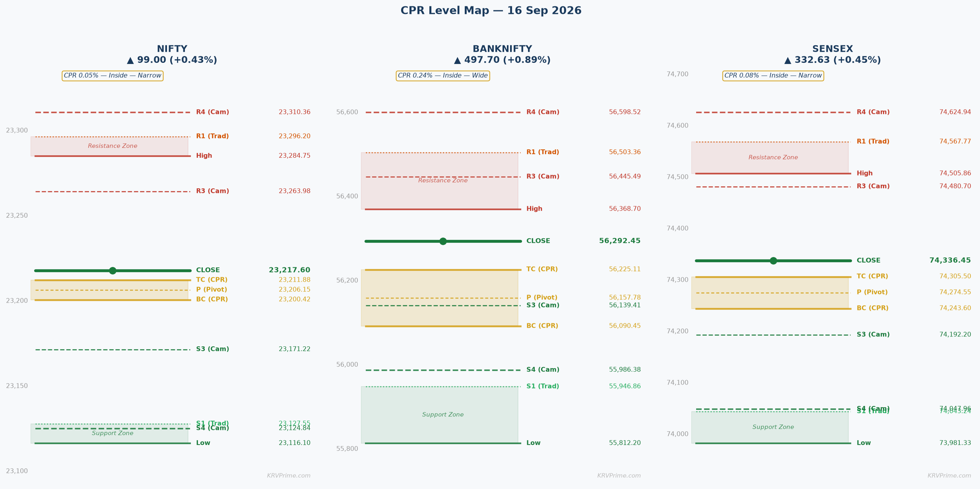Screen dimensions: 980x489
Task: Select SENSEX R4 (Cam) value 74,624.94
Action: click(x=955, y=112)
